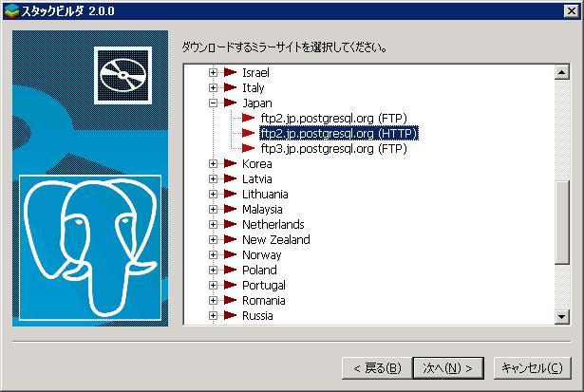This screenshot has width=584, height=392.
Task: Expand the Poland mirror group
Action: pyautogui.click(x=213, y=270)
